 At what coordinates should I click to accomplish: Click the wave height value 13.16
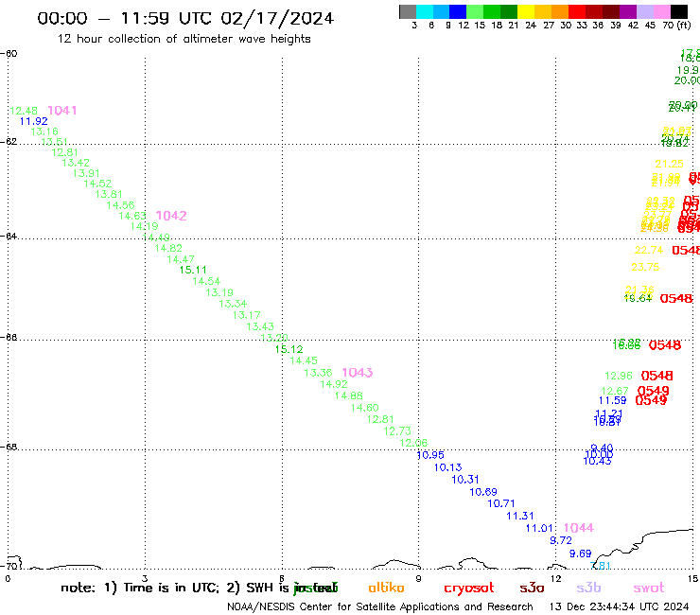pos(44,132)
